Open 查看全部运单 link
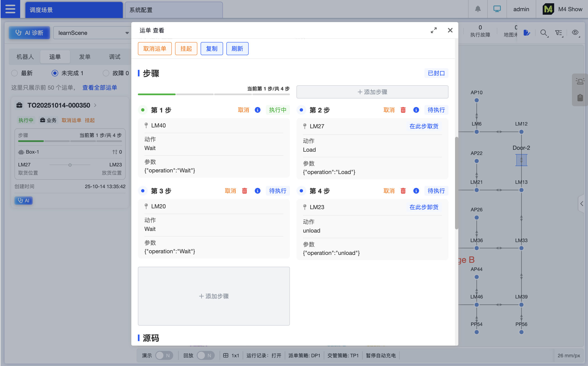588x366 pixels. pos(99,88)
